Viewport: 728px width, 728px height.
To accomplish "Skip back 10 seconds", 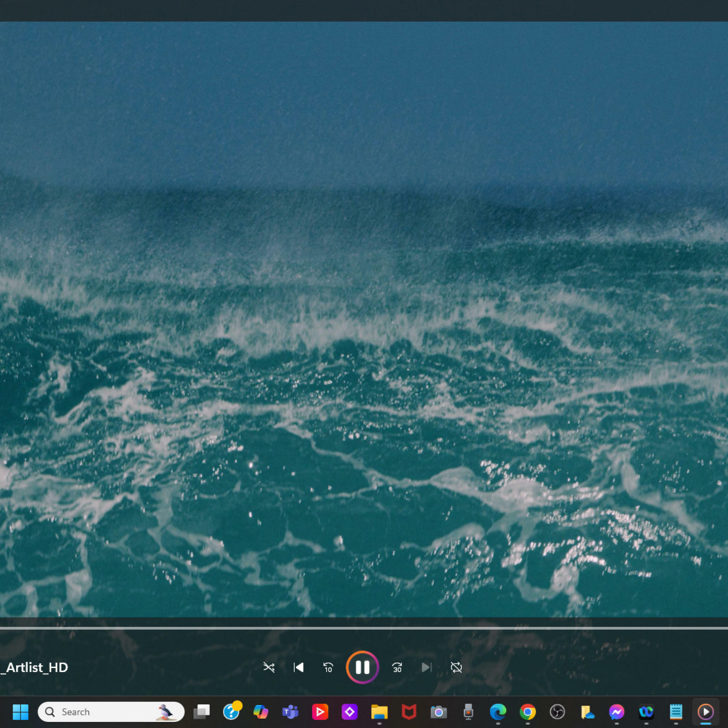I will 328,667.
